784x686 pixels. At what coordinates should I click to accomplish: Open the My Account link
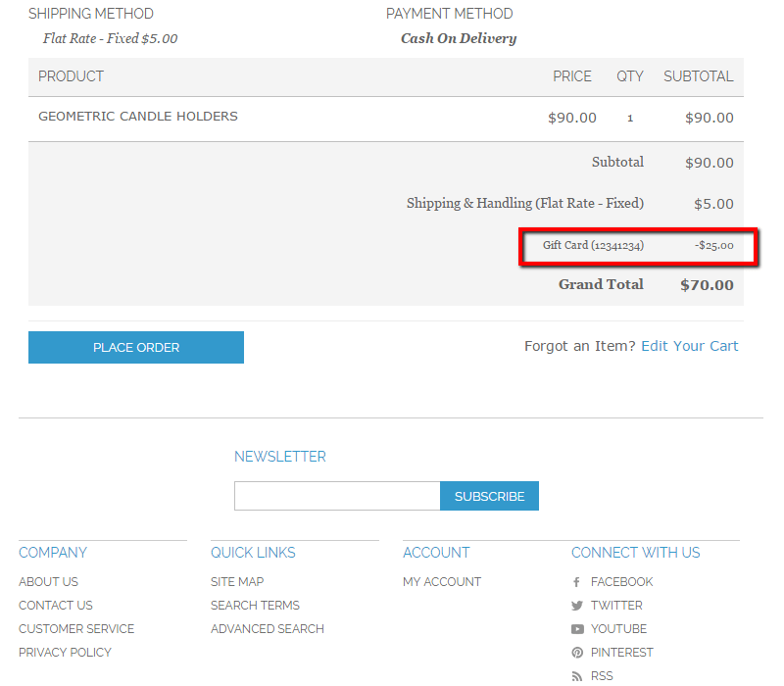pos(442,582)
